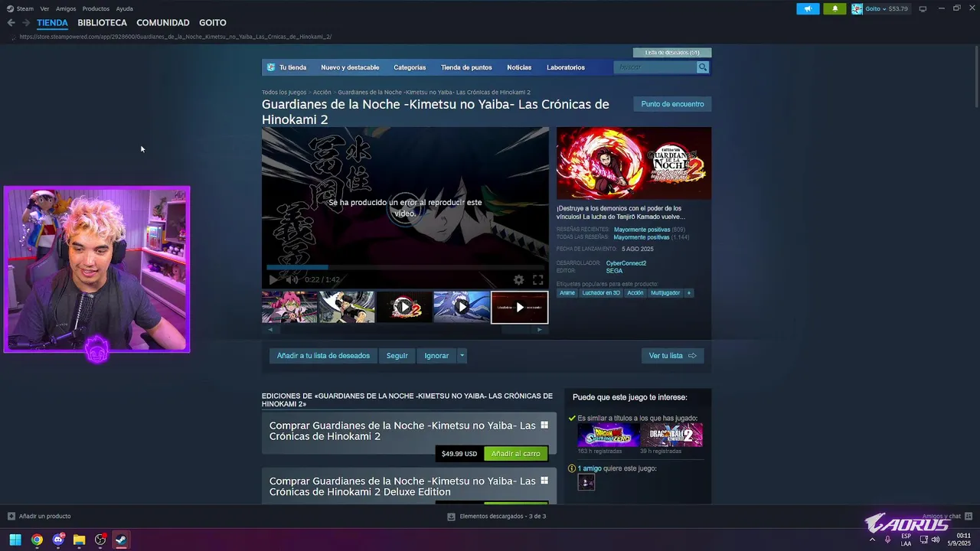Open the announcements megaphone button

coord(808,9)
